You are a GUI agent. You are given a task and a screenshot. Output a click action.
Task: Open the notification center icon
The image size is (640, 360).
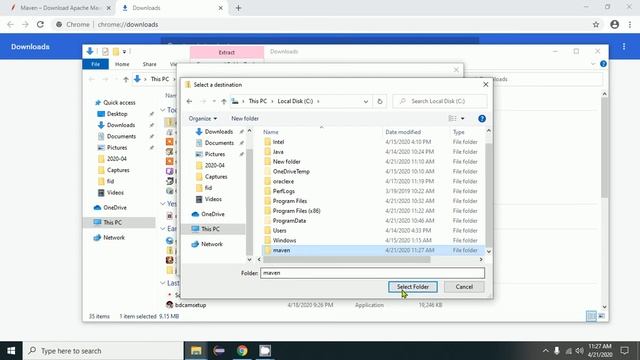[x=624, y=351]
